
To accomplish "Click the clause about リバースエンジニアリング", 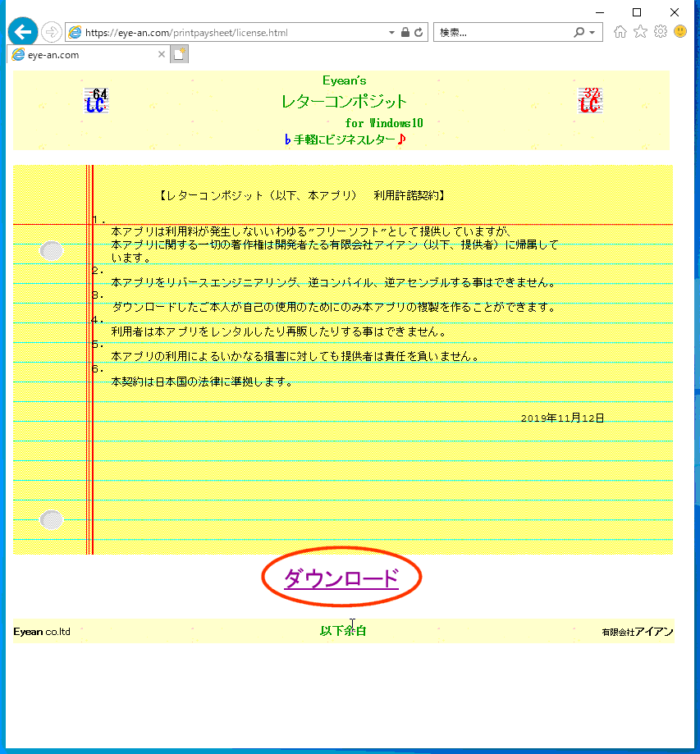I will [x=333, y=282].
